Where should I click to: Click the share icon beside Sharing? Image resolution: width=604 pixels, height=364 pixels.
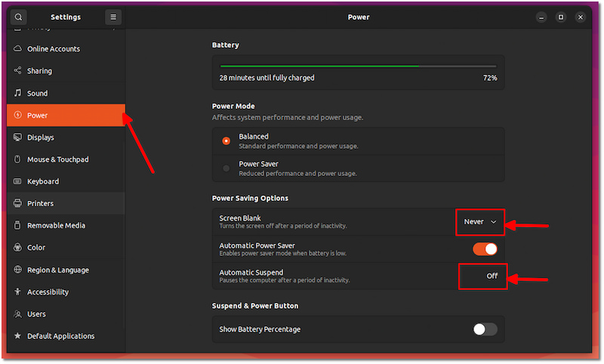click(x=17, y=70)
